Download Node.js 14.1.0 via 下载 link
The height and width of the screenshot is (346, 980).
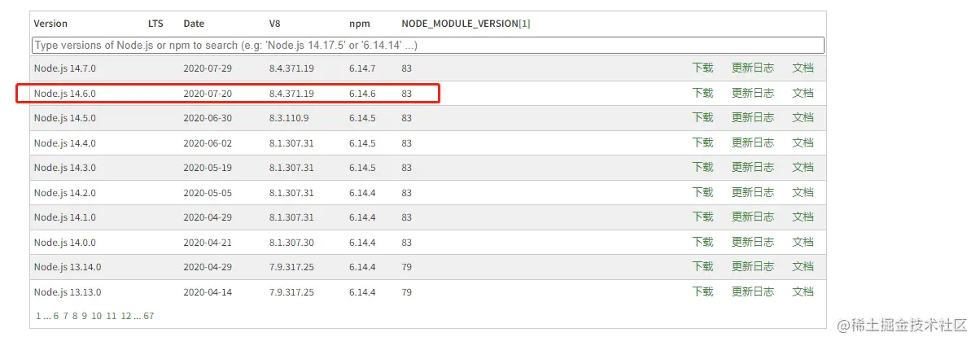coord(702,217)
